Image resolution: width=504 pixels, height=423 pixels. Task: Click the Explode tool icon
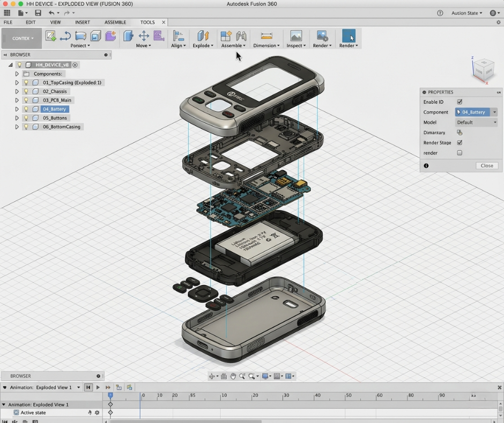click(203, 36)
